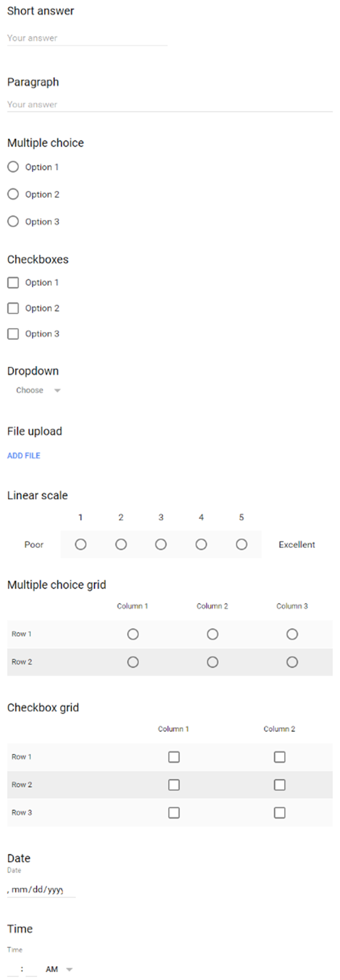Check Row 2 Column 2 in checkbox grid
The width and height of the screenshot is (340, 980).
(x=280, y=785)
